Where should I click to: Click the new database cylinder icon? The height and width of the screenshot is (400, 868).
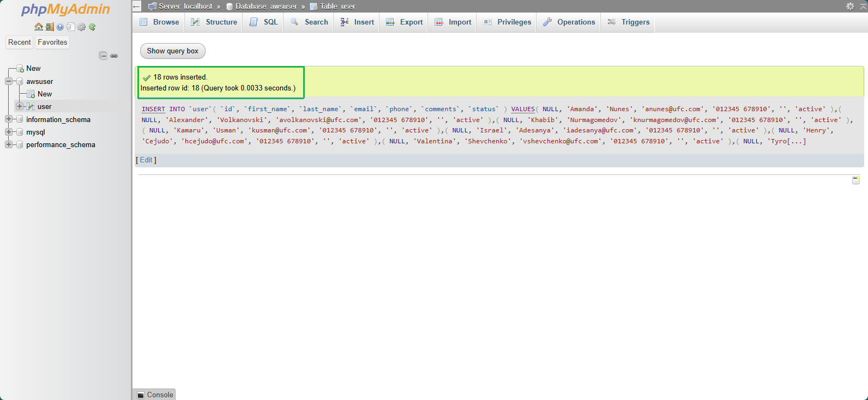tap(20, 69)
